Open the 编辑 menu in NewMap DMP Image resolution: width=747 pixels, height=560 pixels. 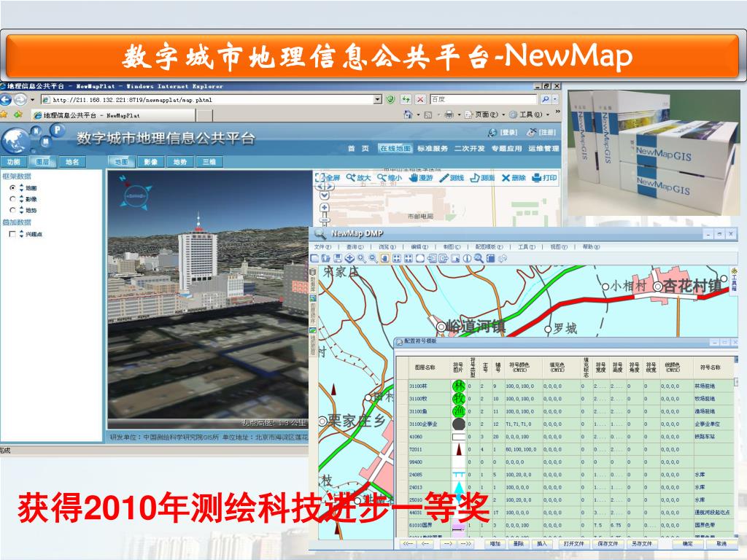click(x=419, y=246)
